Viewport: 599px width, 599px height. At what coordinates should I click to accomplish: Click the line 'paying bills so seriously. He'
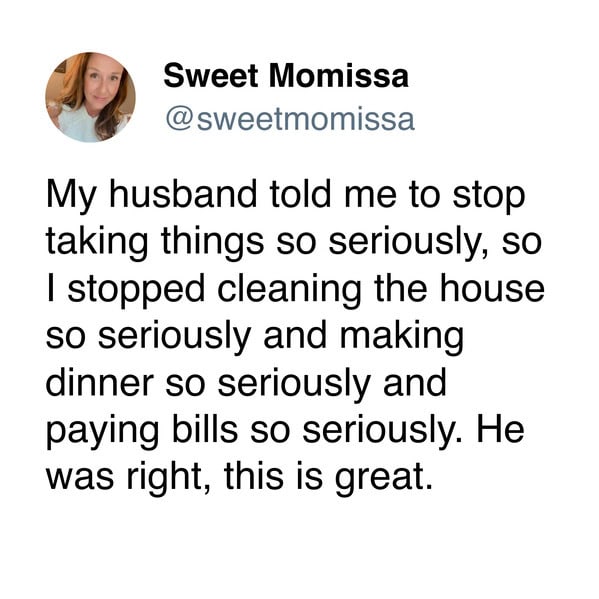(x=285, y=431)
